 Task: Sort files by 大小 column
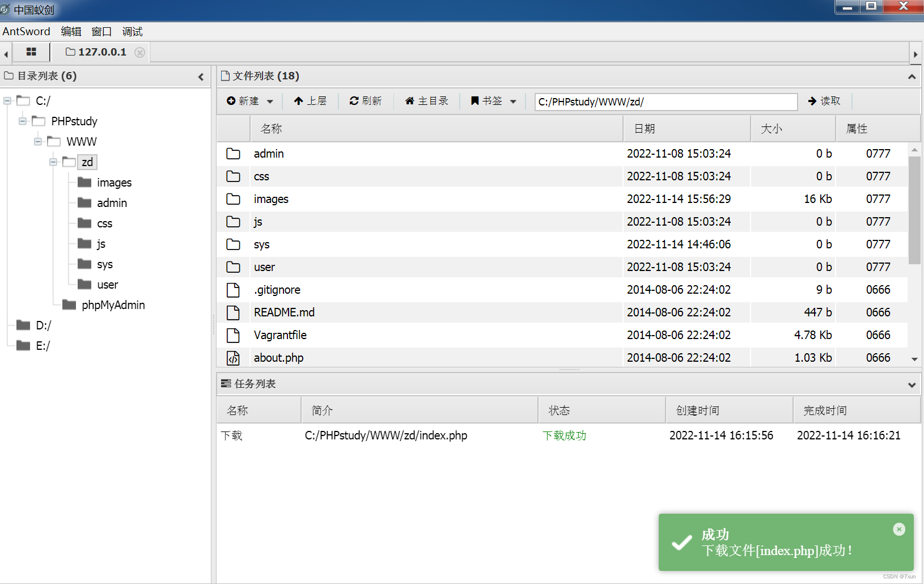click(x=793, y=129)
